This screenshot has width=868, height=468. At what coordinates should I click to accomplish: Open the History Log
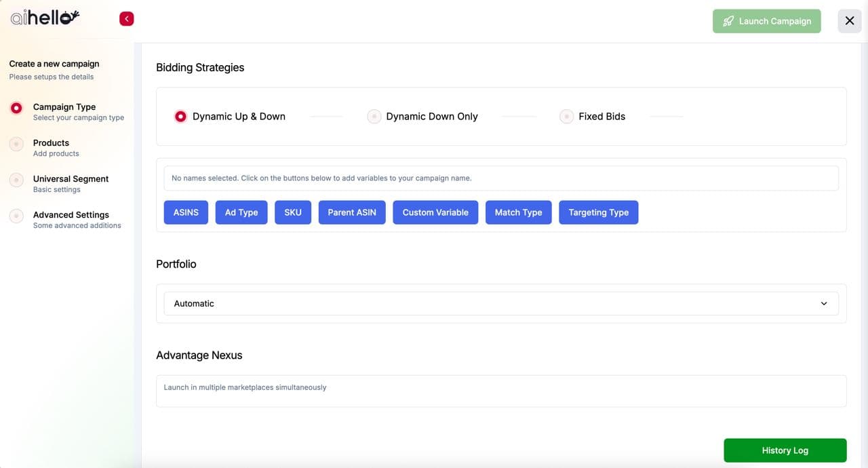785,450
